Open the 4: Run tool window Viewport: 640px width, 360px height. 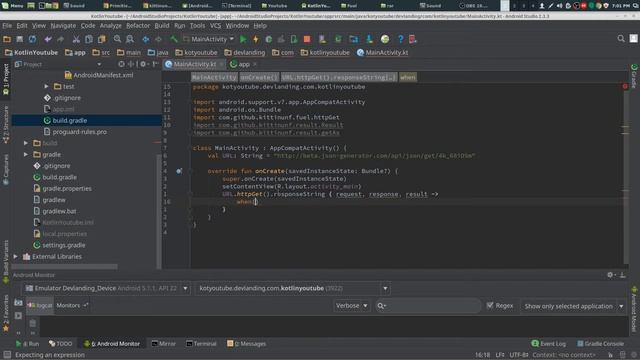(27, 344)
